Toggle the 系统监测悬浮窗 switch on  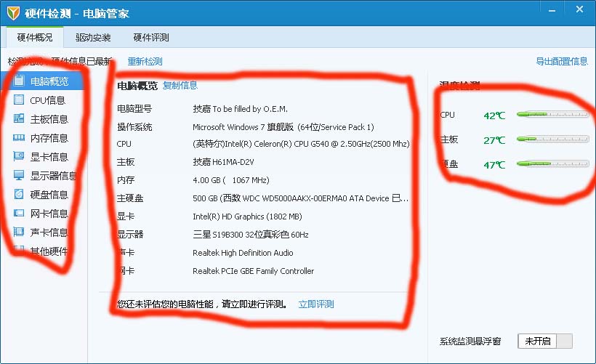point(545,341)
